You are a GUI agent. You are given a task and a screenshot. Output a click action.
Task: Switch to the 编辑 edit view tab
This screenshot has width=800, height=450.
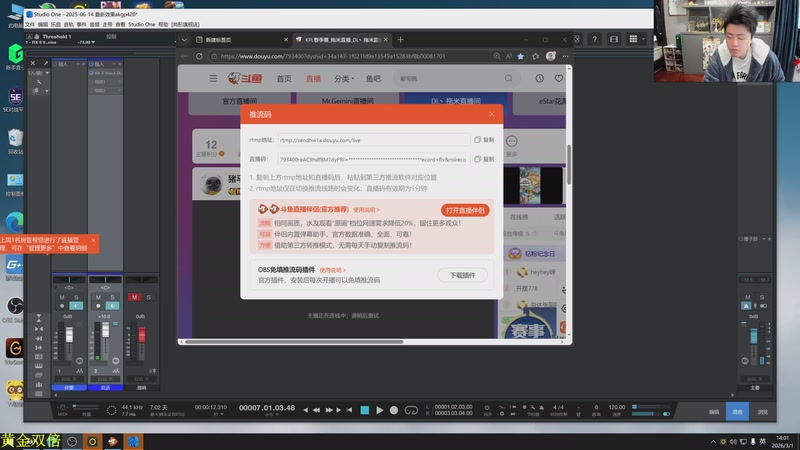click(x=714, y=412)
